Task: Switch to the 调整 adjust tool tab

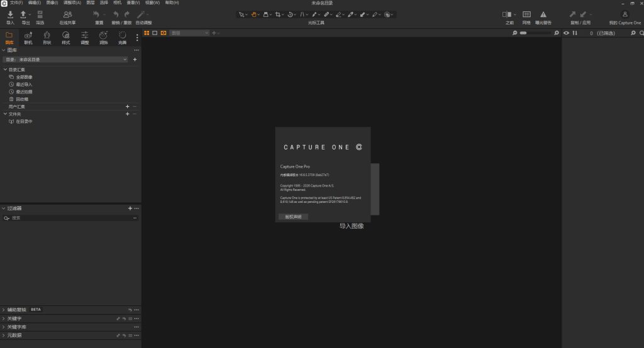Action: point(85,38)
